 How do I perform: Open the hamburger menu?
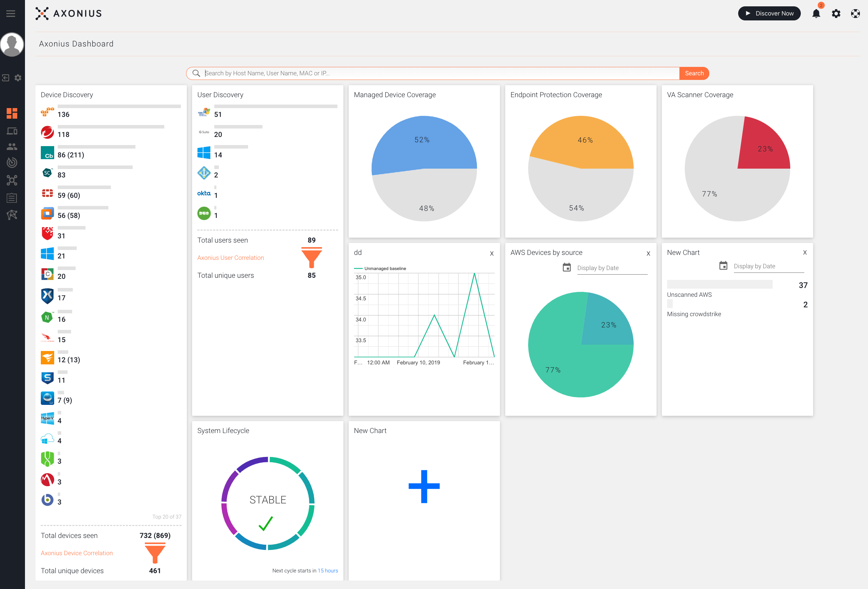point(11,13)
